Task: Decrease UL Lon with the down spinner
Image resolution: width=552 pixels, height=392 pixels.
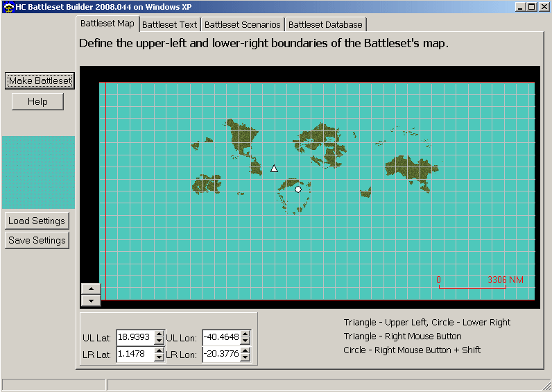Action: point(245,341)
